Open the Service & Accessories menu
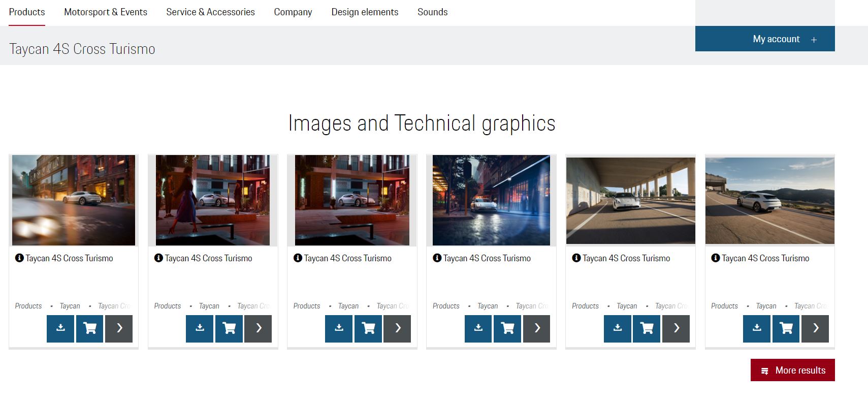 (x=210, y=12)
